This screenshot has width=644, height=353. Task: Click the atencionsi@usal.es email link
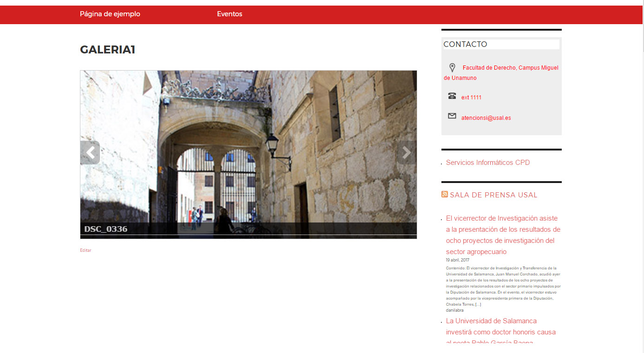[x=486, y=118]
